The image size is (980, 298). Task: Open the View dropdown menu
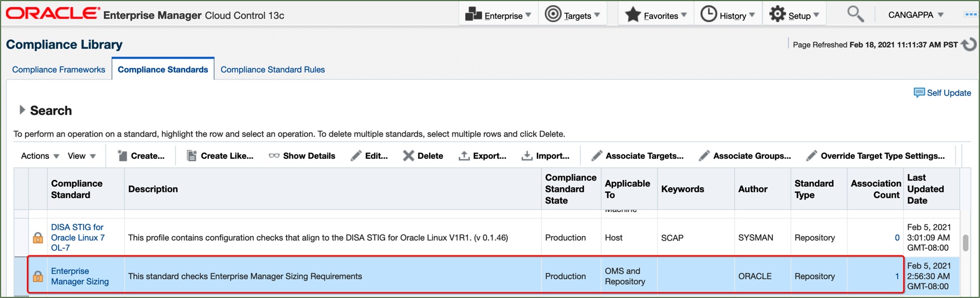[x=82, y=156]
